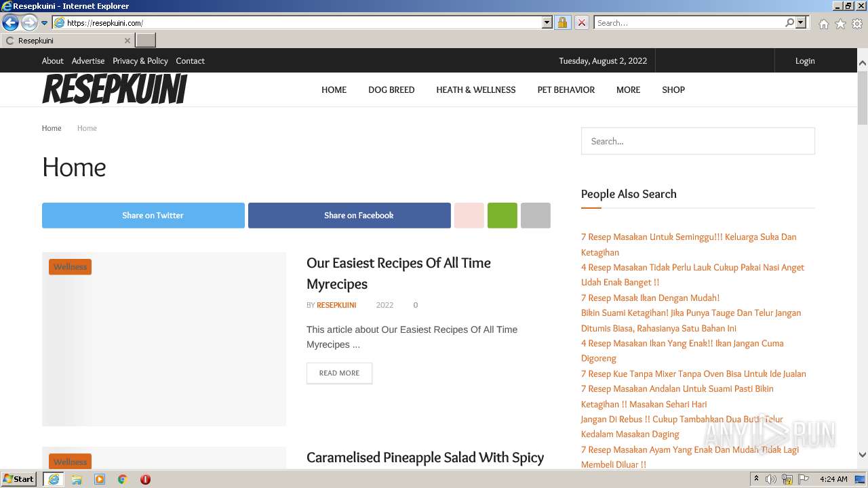Screen dimensions: 868x488
Task: Open Privacy & Policy page
Action: 140,61
